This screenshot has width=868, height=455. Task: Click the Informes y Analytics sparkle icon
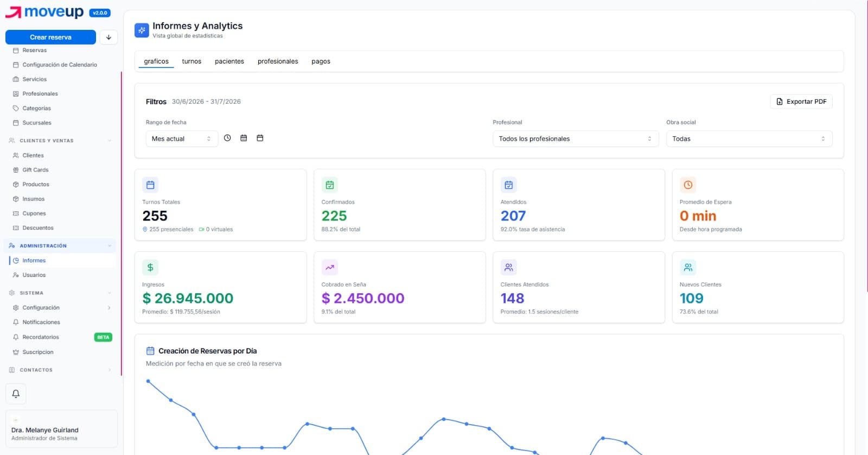(x=142, y=30)
